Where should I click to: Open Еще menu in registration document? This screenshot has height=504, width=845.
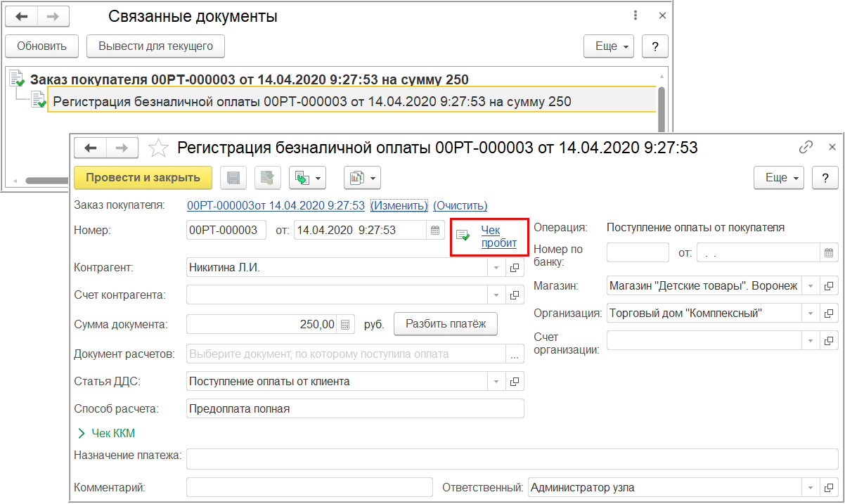point(780,178)
